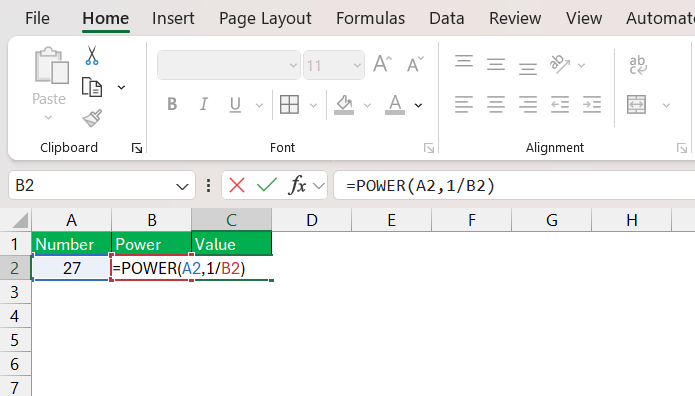Screen dimensions: 695x396
Task: Apply fill color with paint bucket
Action: point(344,105)
